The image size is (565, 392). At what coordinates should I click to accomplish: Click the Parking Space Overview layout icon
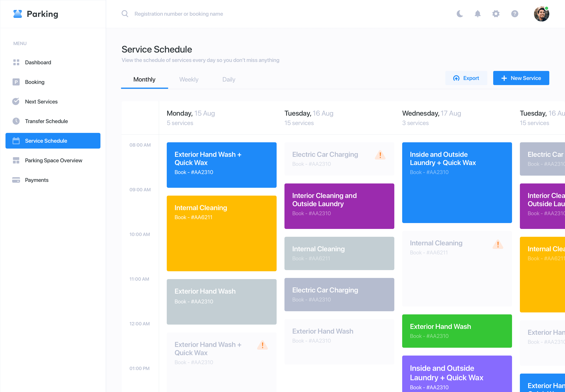(x=16, y=160)
